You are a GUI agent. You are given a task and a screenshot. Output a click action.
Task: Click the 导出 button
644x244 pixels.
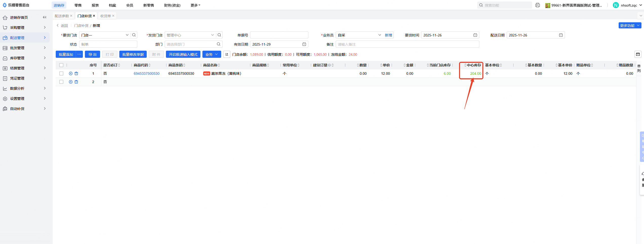(x=92, y=54)
